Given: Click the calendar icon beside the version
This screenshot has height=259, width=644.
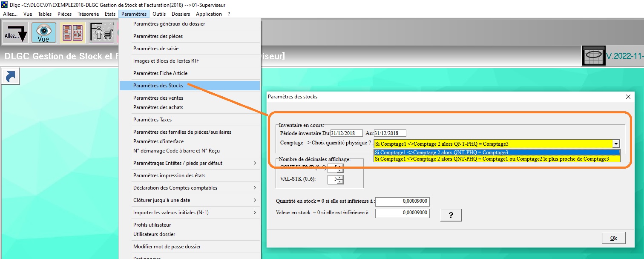Looking at the screenshot, I should point(593,55).
